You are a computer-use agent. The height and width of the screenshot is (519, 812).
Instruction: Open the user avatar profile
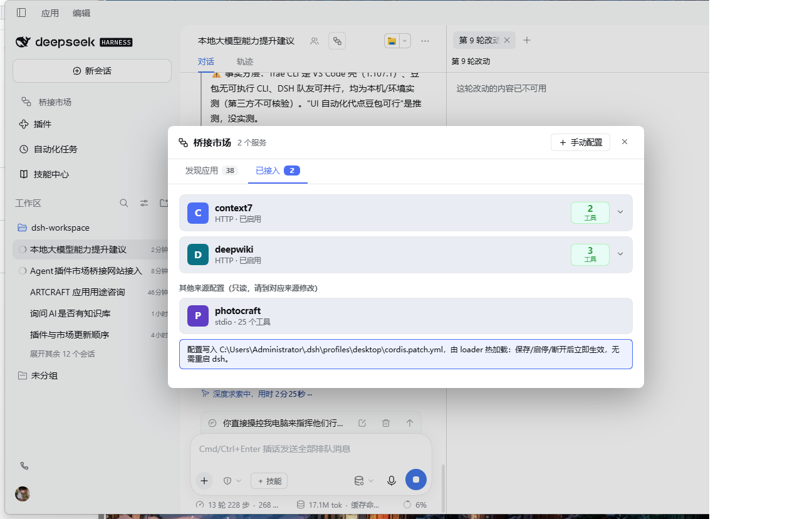23,493
